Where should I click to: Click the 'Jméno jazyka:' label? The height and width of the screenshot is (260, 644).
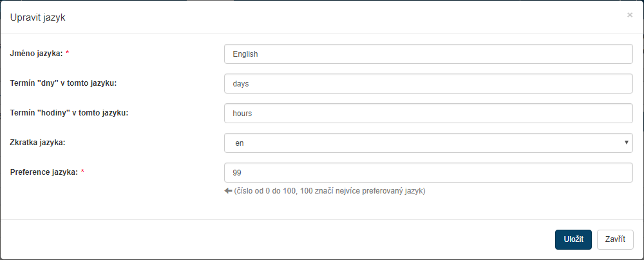coord(36,54)
